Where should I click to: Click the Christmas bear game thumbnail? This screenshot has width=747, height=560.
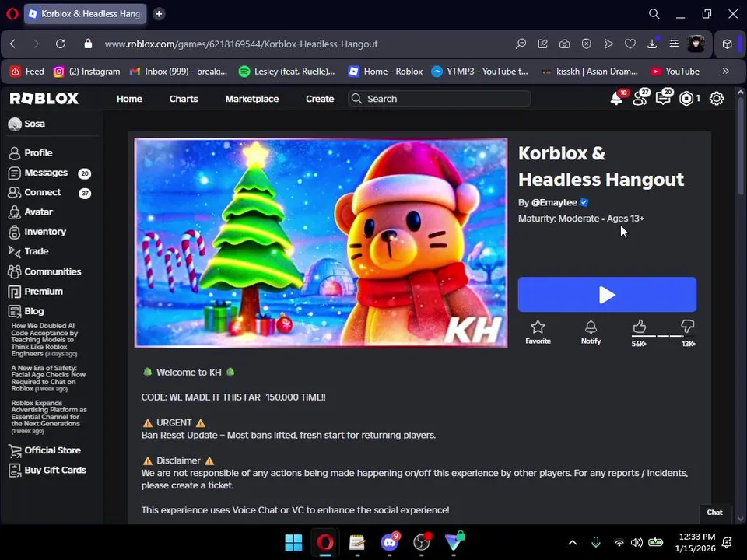coord(321,243)
